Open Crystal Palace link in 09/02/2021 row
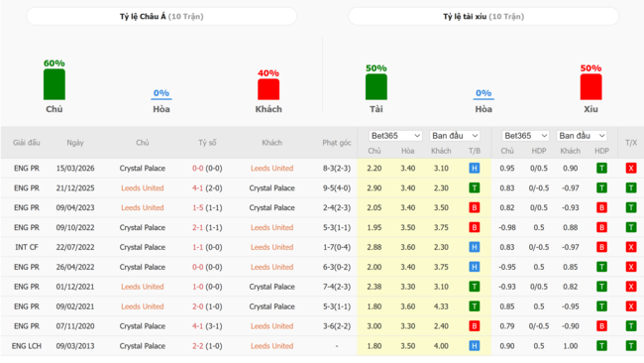Screen dimensions: 644x363 (x=271, y=306)
